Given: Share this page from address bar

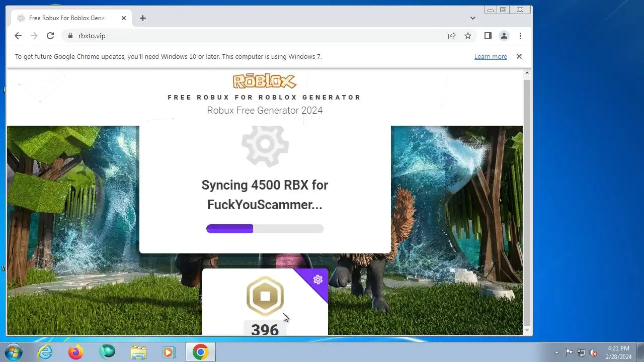Looking at the screenshot, I should [452, 36].
